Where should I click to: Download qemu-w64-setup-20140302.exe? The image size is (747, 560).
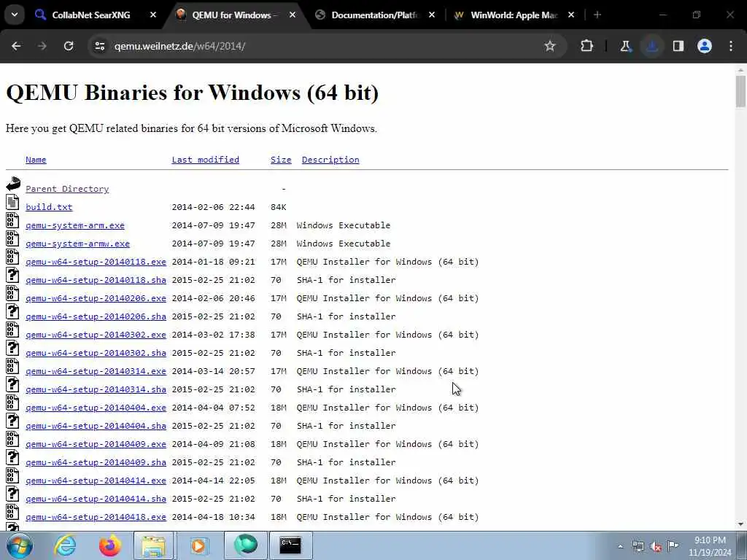click(96, 335)
